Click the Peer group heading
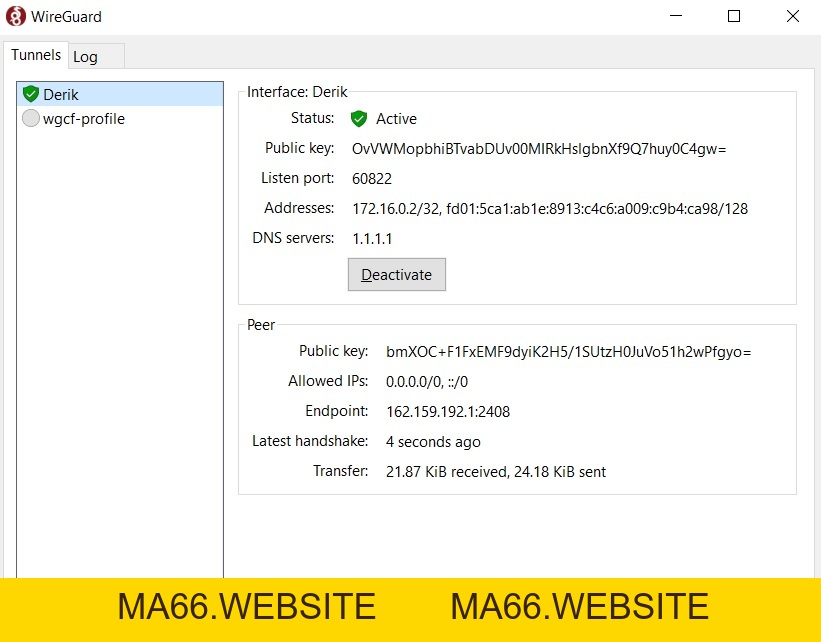The width and height of the screenshot is (821, 642). click(x=261, y=325)
